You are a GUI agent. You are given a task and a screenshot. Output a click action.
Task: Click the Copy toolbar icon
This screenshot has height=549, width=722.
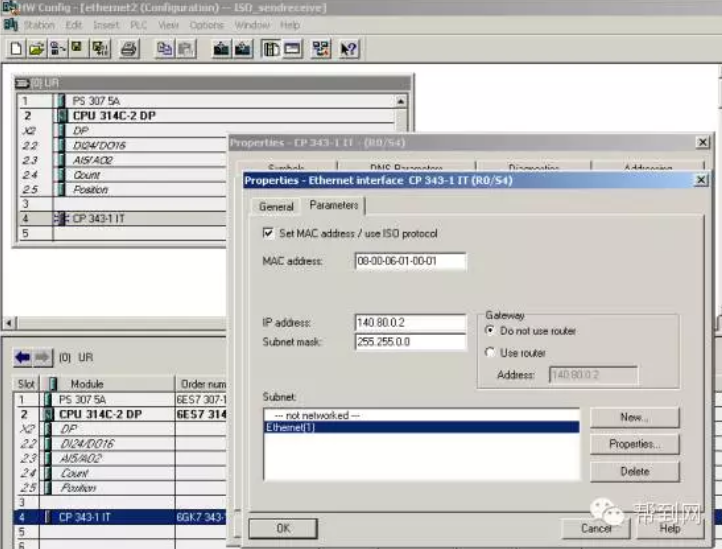[165, 47]
